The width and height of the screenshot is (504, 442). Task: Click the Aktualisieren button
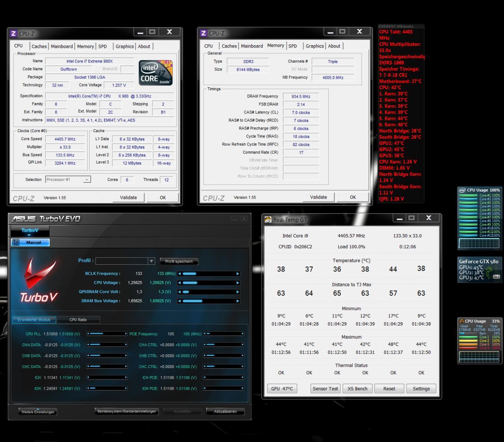click(225, 411)
